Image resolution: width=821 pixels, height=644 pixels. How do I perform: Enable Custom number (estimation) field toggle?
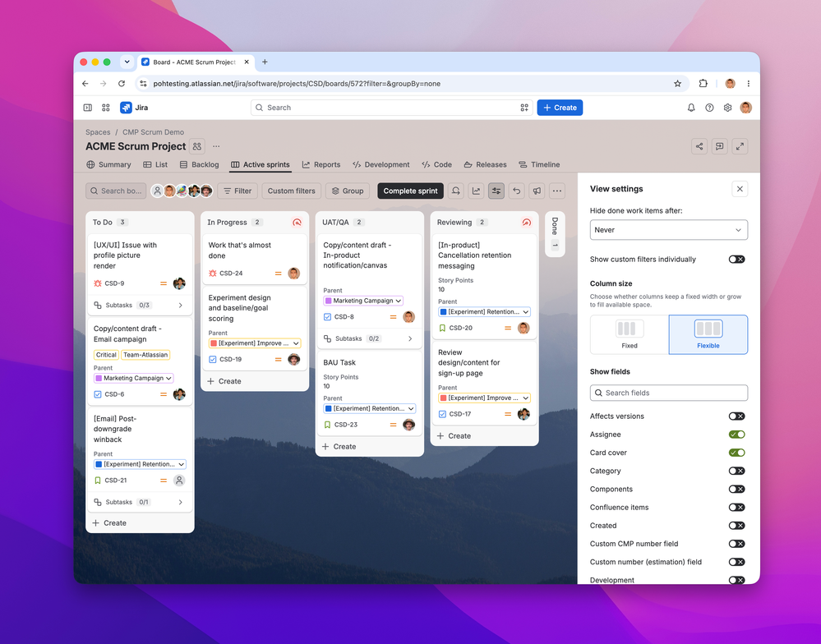(x=736, y=562)
